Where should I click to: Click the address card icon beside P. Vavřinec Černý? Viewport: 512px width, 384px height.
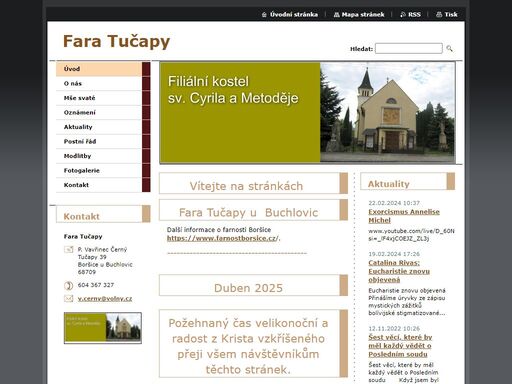69,249
